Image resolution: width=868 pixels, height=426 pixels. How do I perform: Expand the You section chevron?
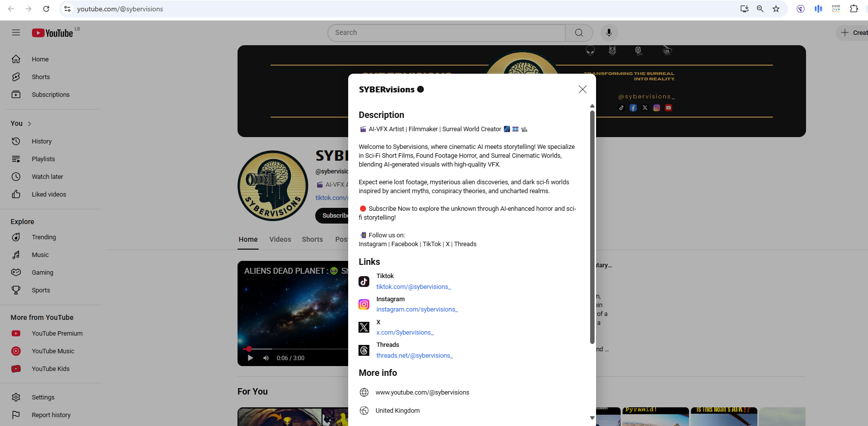(30, 124)
